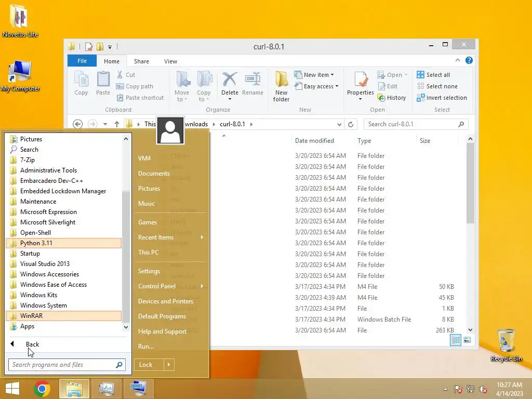Viewport: 532px width, 399px height.
Task: Open the File tab
Action: point(82,61)
